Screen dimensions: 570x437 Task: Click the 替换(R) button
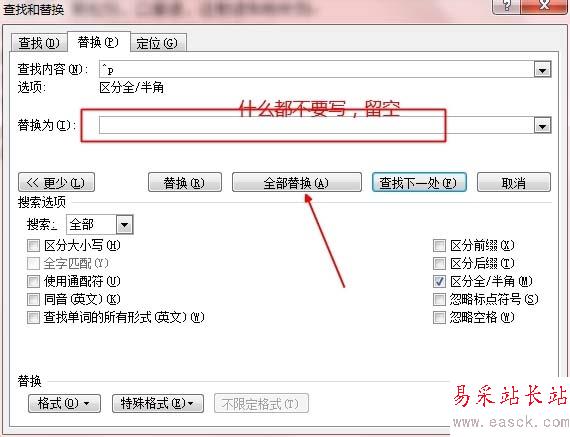coord(185,183)
